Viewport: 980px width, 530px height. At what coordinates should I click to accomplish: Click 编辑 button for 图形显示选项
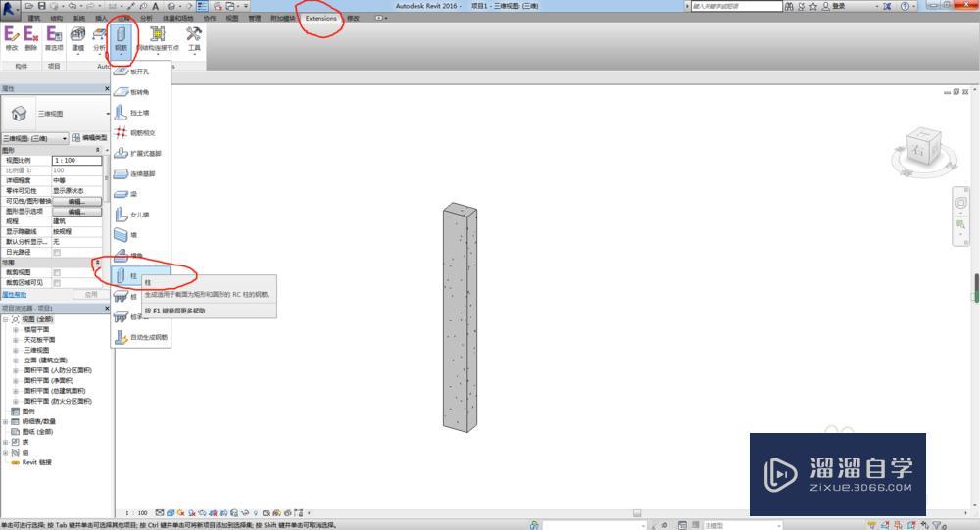click(76, 212)
